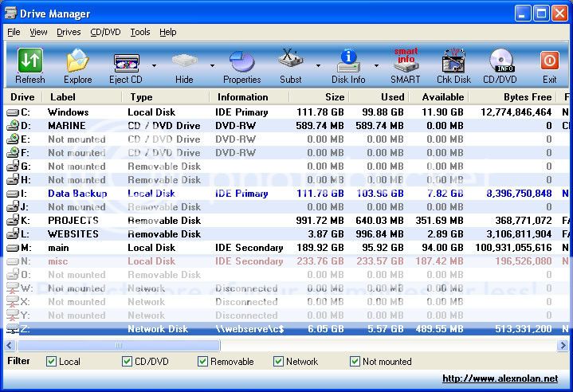Expand the Hide dropdown arrow

click(x=212, y=65)
